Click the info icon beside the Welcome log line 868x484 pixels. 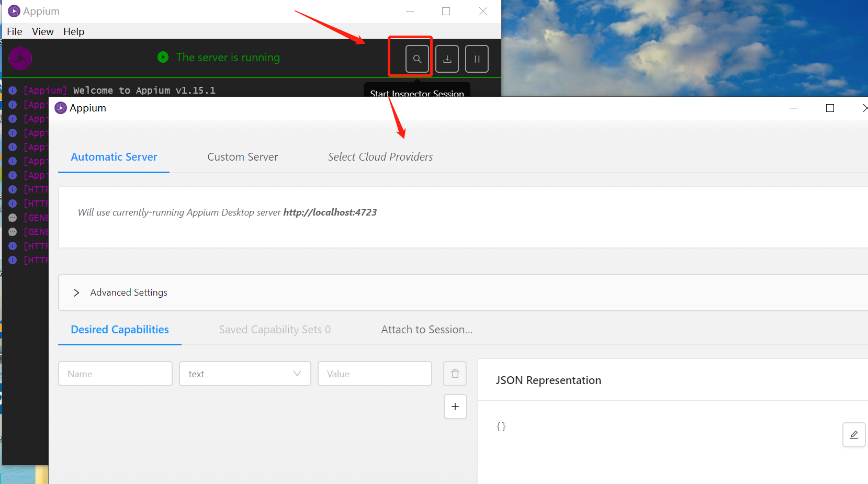point(13,91)
